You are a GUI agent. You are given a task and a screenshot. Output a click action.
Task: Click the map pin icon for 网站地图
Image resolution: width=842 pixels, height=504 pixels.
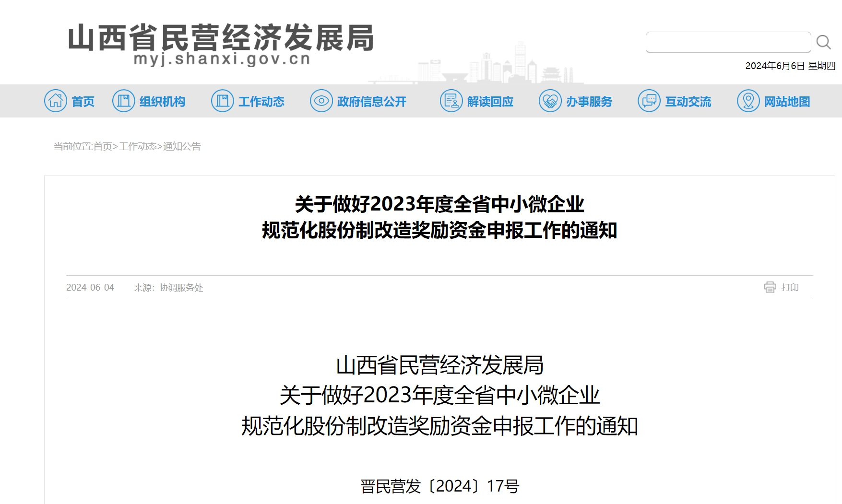748,101
